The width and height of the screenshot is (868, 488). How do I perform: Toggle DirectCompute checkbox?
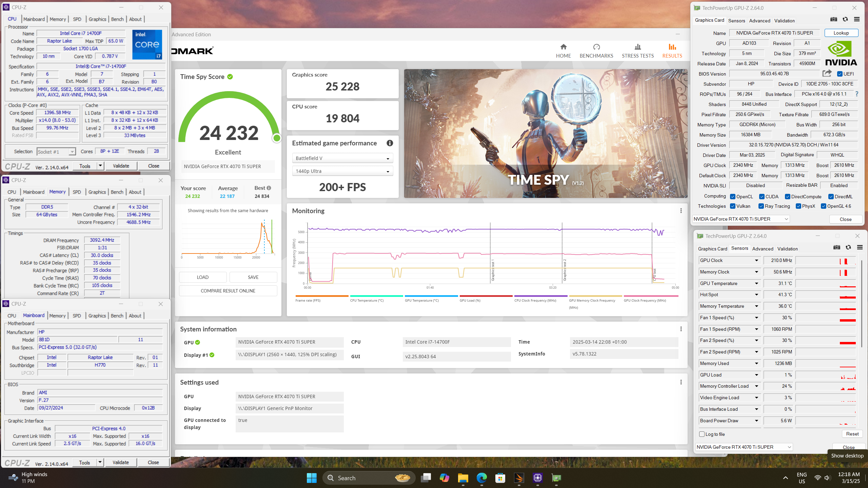pos(788,197)
